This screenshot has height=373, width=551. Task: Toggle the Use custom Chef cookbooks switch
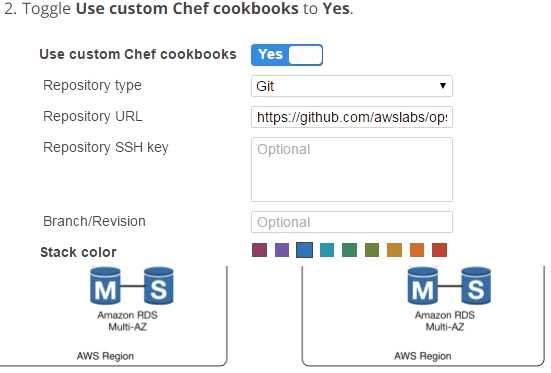(x=287, y=55)
